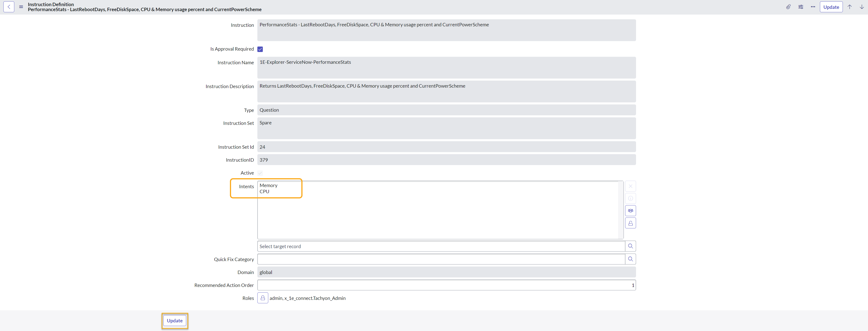The image size is (868, 331).
Task: Click the Intents lock icon
Action: tap(630, 223)
